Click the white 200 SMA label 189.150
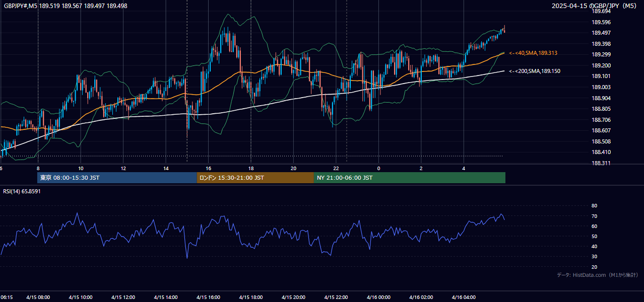Image resolution: width=644 pixels, height=302 pixels. 535,71
